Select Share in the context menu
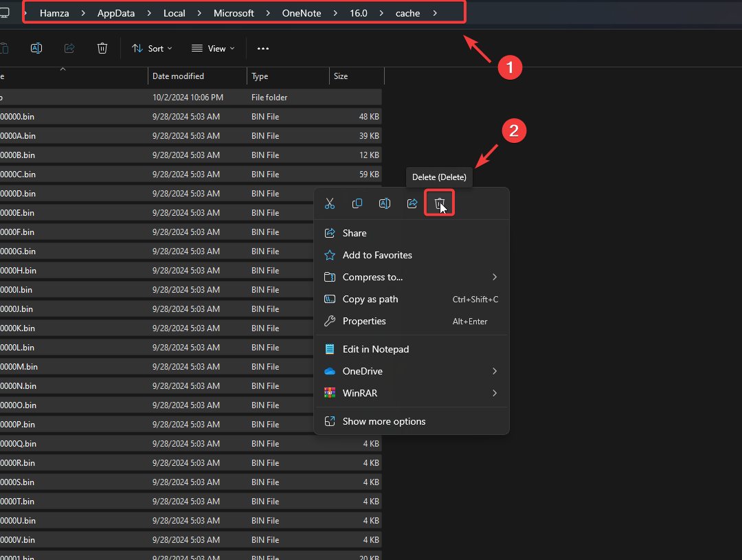Image resolution: width=742 pixels, height=560 pixels. (411, 233)
